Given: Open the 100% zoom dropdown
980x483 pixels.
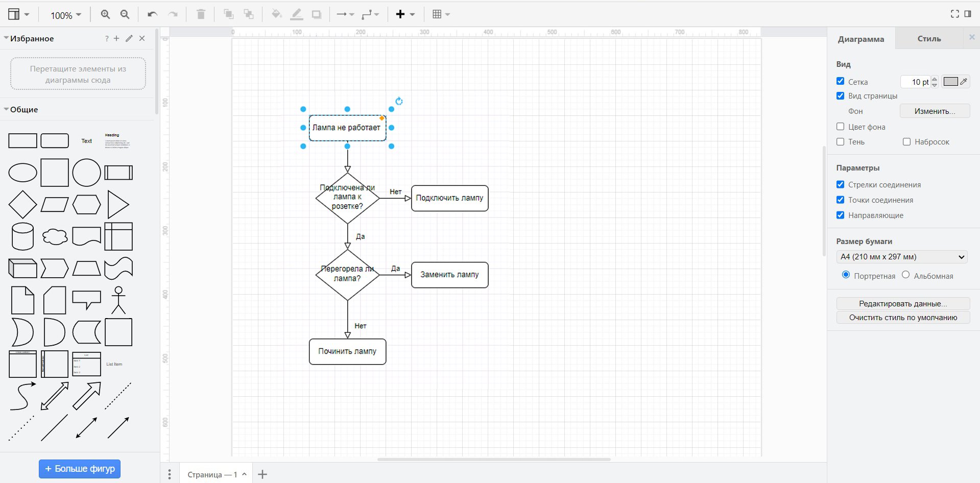Looking at the screenshot, I should pyautogui.click(x=66, y=15).
